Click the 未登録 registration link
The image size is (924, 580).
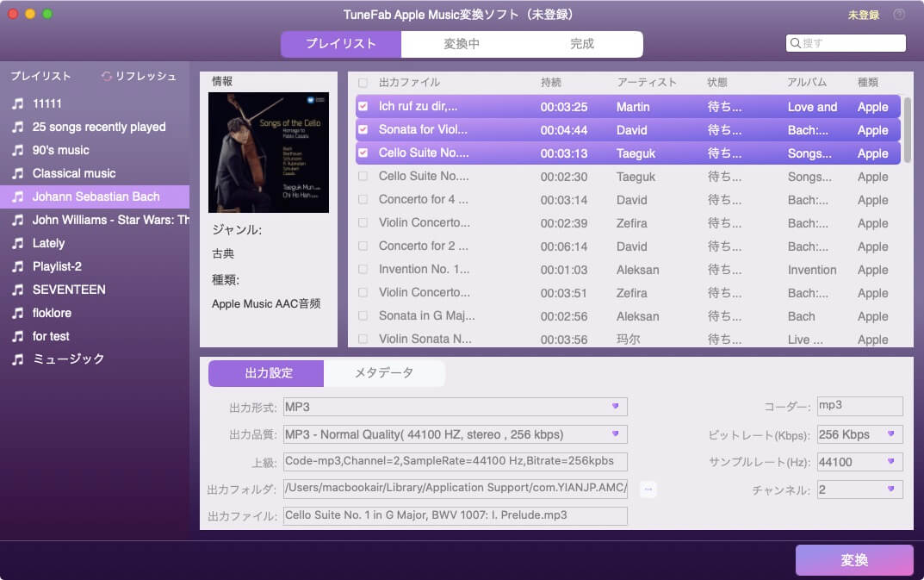coord(863,15)
